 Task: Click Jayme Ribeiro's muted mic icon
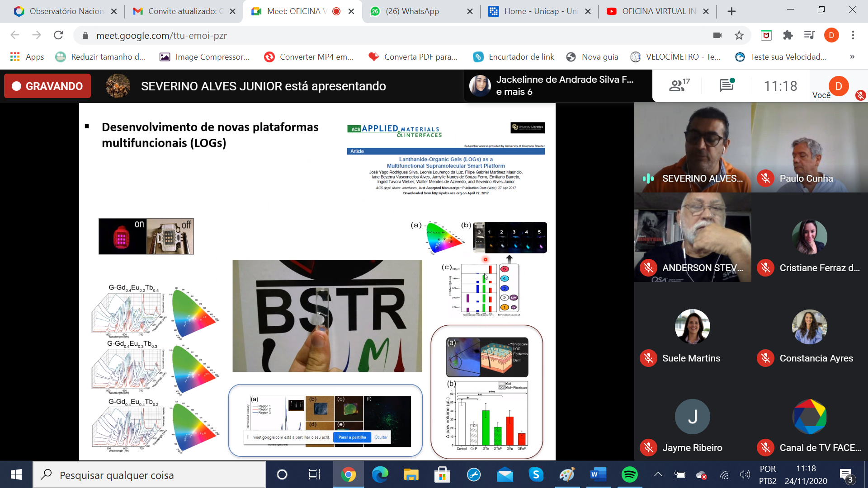(648, 448)
